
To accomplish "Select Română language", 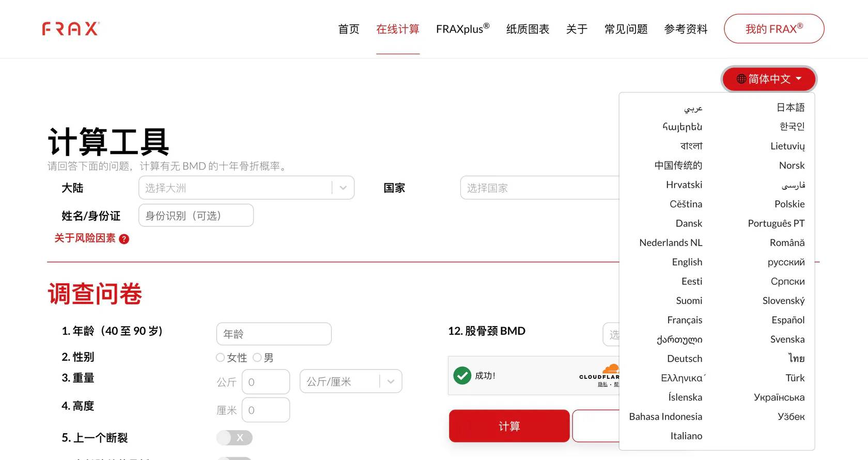I will pos(787,243).
